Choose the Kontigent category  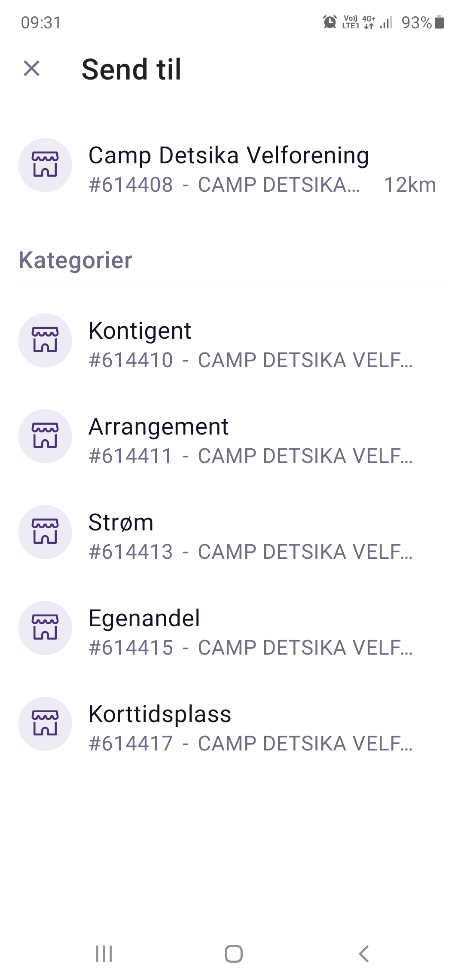click(140, 331)
